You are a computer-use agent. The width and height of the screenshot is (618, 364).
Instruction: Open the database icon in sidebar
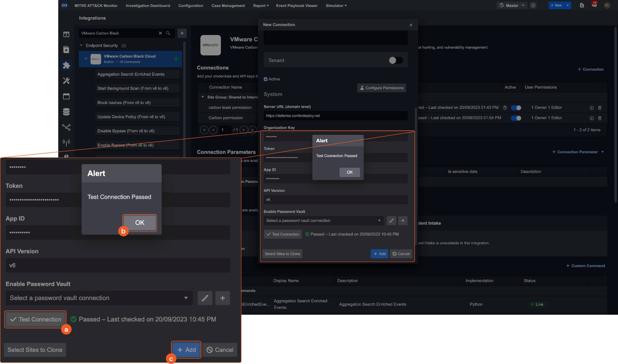point(66,112)
